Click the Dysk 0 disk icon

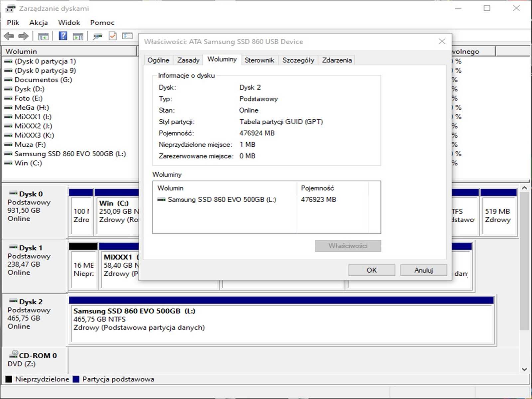13,193
